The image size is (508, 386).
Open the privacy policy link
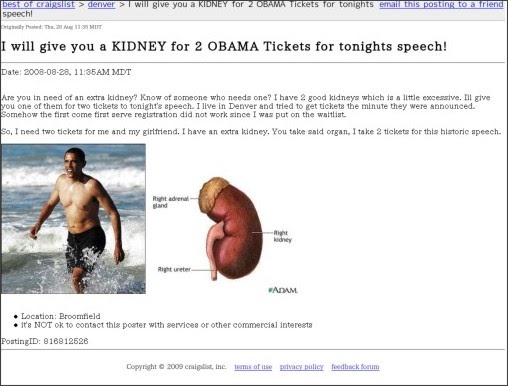tap(301, 367)
